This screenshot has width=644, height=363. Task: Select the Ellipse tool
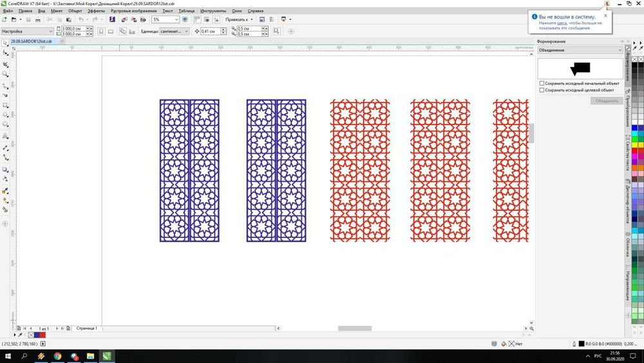5,115
